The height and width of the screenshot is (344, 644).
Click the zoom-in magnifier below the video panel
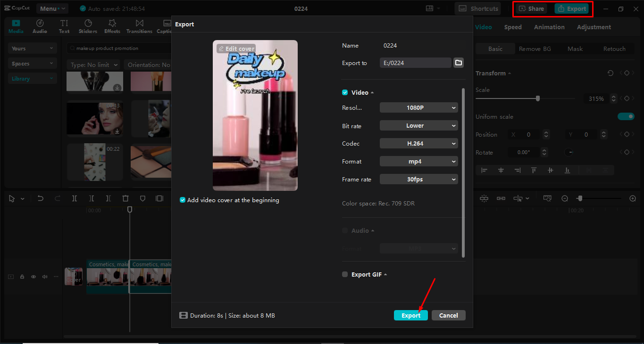633,198
